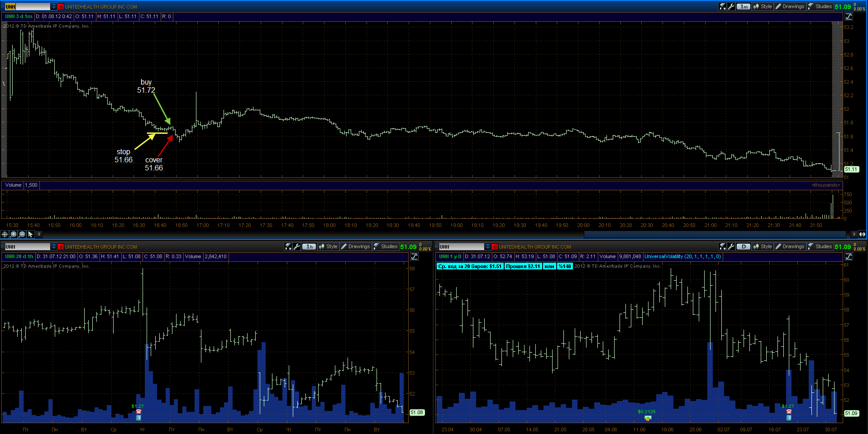Screen dimensions: 868x434
Task: Open Drawings menu on the 1h chart
Action: click(x=355, y=246)
